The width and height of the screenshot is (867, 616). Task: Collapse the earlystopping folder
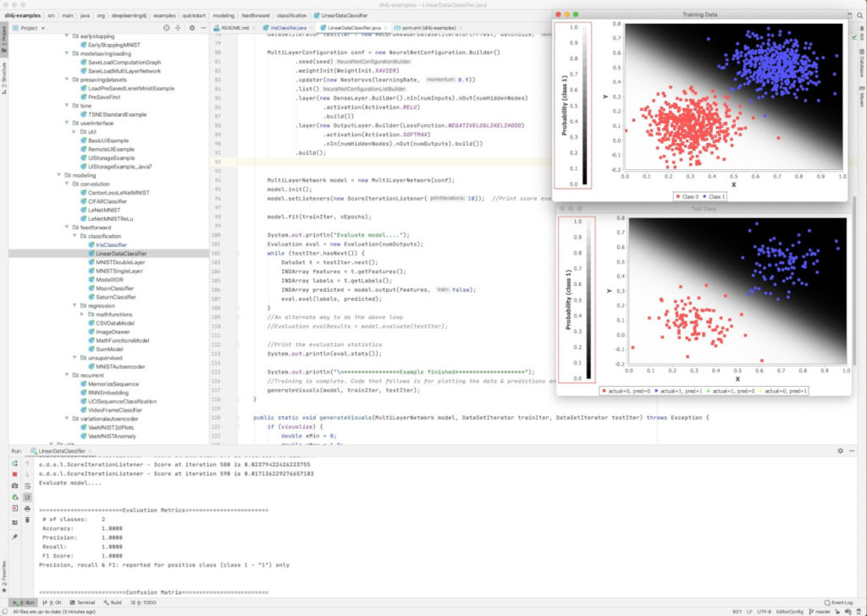pyautogui.click(x=67, y=36)
